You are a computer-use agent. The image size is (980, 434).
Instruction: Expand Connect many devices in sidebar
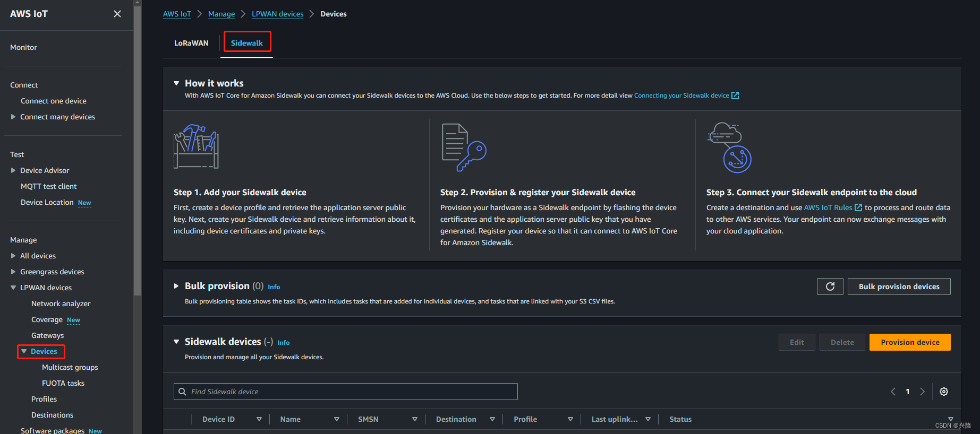click(13, 117)
